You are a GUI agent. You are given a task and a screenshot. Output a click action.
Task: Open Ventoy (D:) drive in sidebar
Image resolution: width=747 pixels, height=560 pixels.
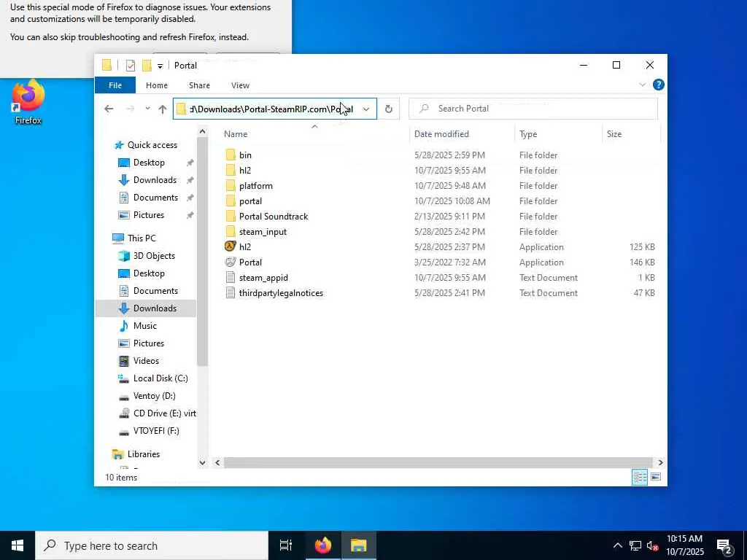pos(155,396)
